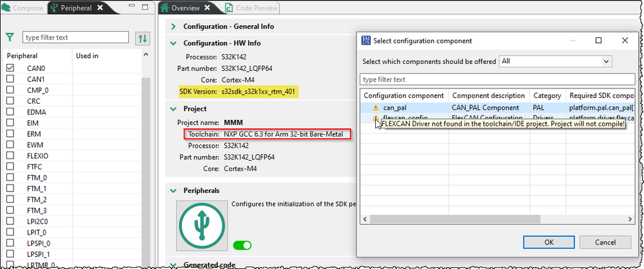Enable the ERM peripheral checkbox
Viewport: 644px width, 269px height.
point(10,134)
